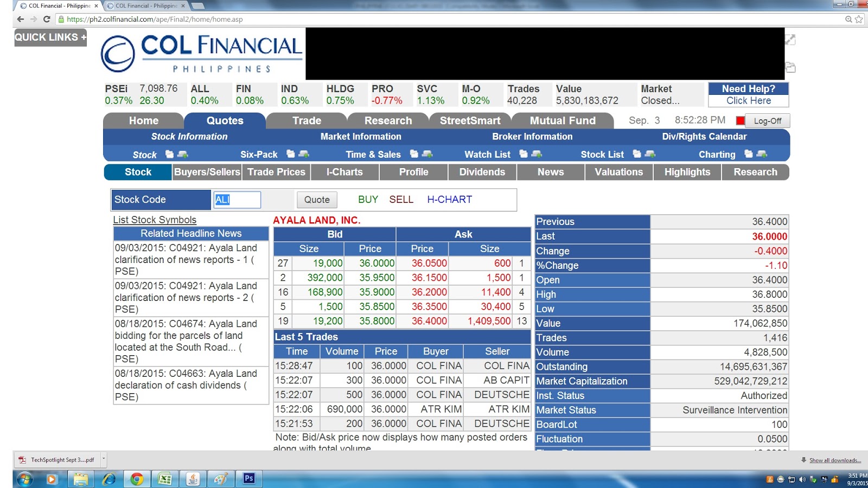868x488 pixels.
Task: Open List Stock Symbols link
Action: click(x=155, y=220)
